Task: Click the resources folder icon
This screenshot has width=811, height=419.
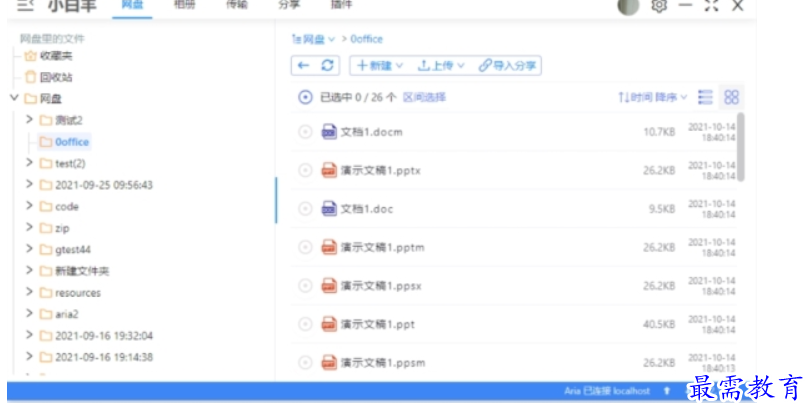Action: [46, 293]
